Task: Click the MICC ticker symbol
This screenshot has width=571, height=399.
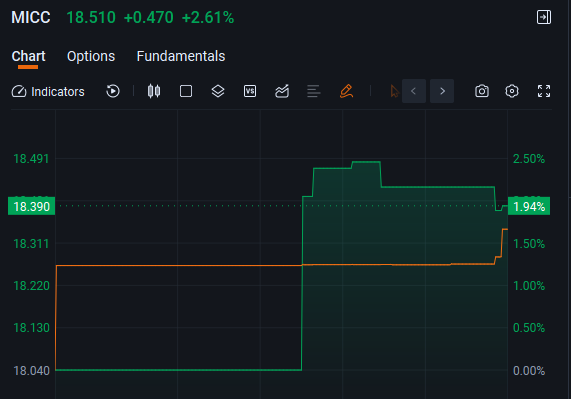Action: [31, 17]
